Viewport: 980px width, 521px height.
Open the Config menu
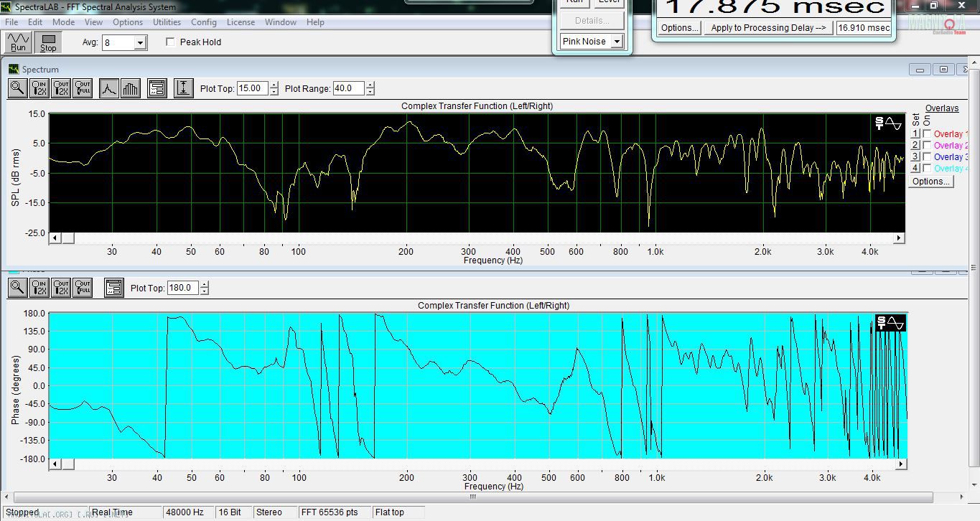(204, 22)
